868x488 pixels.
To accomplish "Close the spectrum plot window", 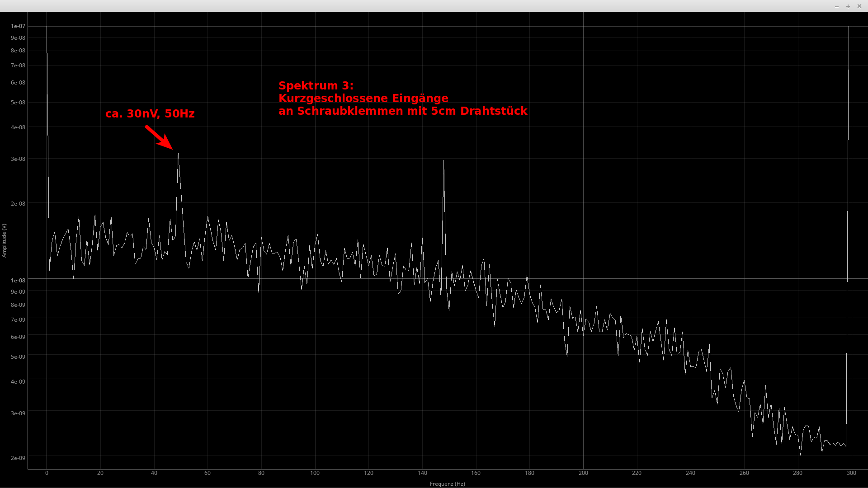I will [x=859, y=6].
